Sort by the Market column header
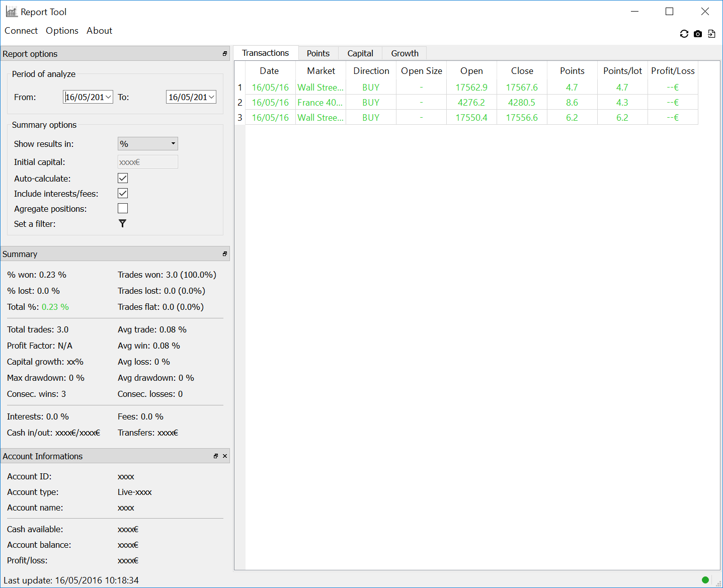723x588 pixels. point(321,71)
